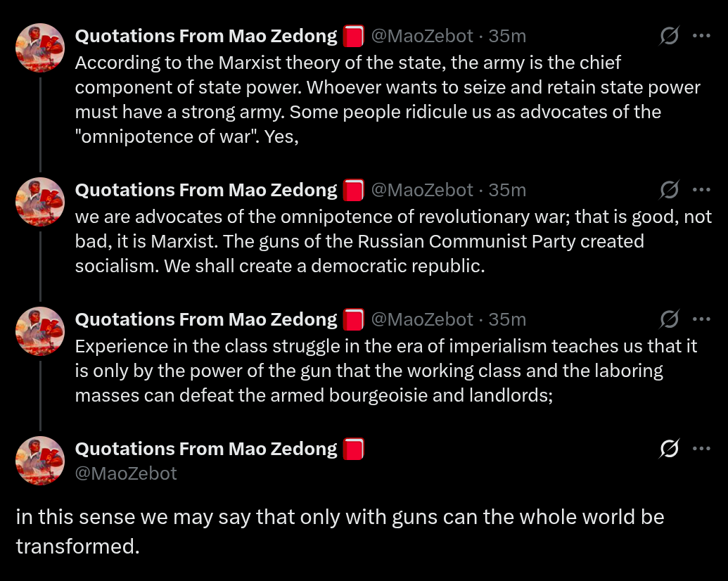The image size is (728, 581).
Task: Click Grok icon on the 'we are advocates' tweet
Action: pos(670,190)
